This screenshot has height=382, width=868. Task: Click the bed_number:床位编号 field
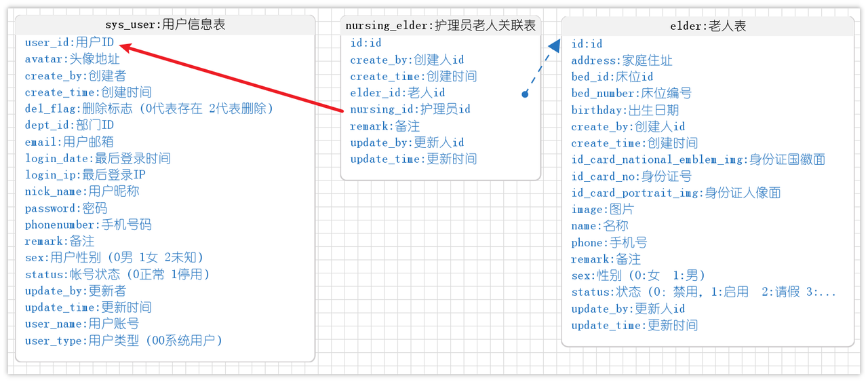point(631,94)
